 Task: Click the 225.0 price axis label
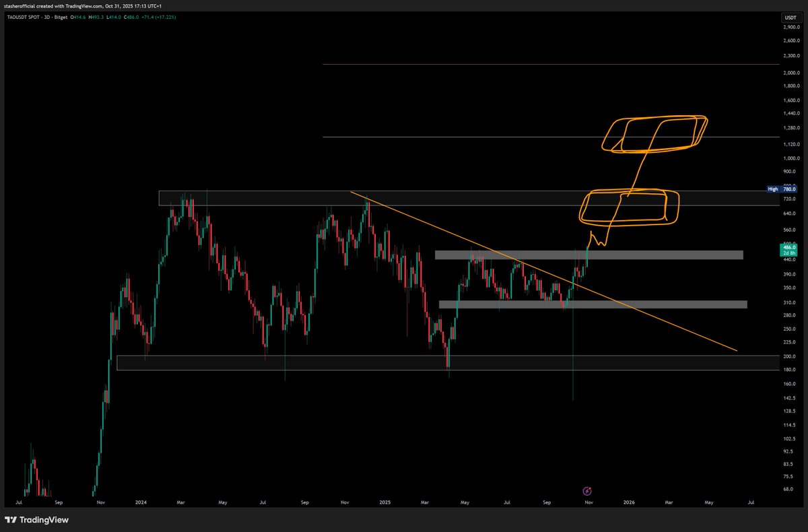[x=790, y=341]
